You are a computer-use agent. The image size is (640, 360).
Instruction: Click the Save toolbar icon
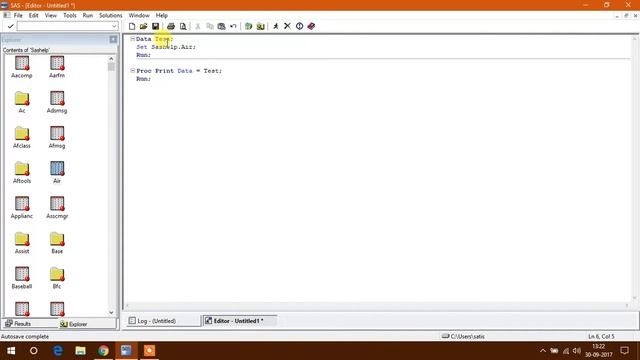pyautogui.click(x=156, y=26)
